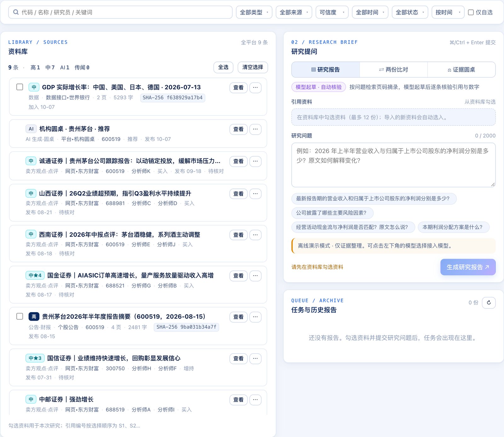
Task: View the GDP 实际增长率 source via 查看
Action: coord(238,87)
